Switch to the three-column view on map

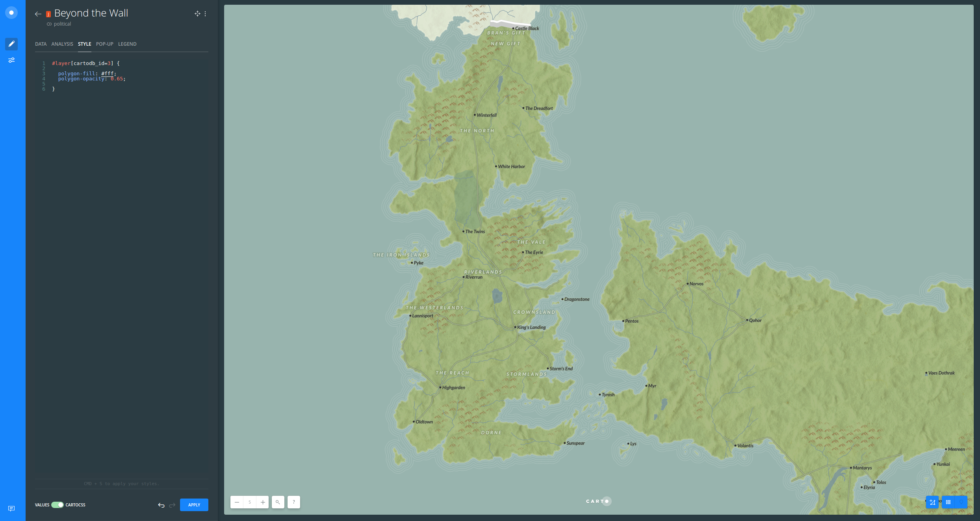948,502
